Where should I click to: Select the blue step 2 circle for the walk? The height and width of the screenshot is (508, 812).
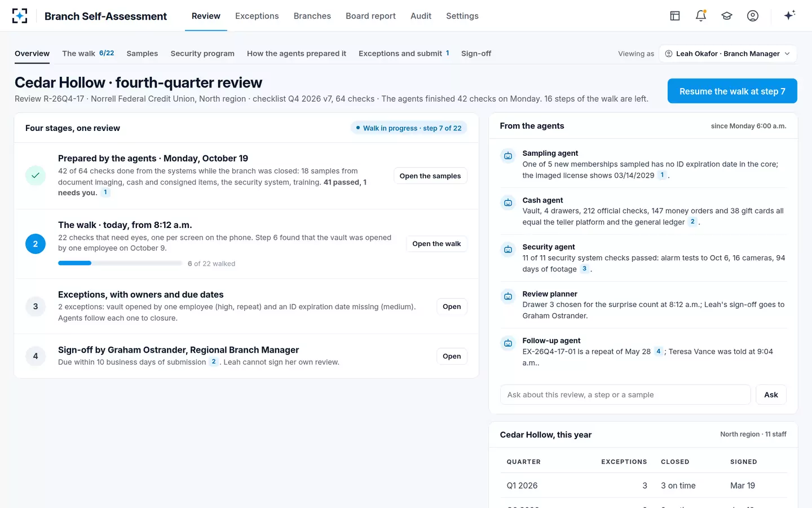36,244
